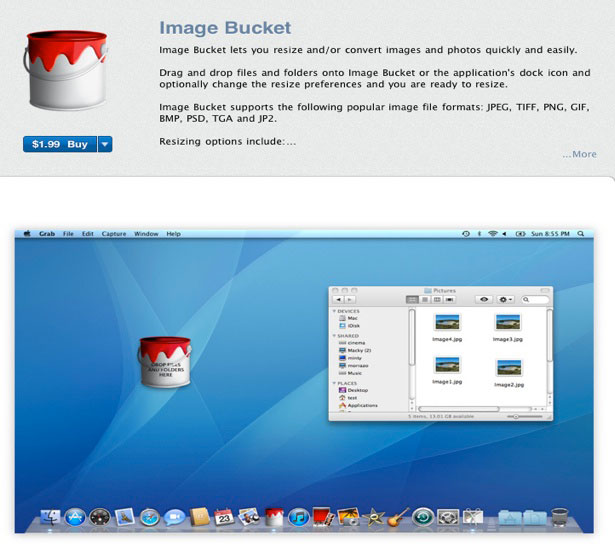This screenshot has height=550, width=615.
Task: Go forward in Finder Pictures window
Action: point(349,300)
